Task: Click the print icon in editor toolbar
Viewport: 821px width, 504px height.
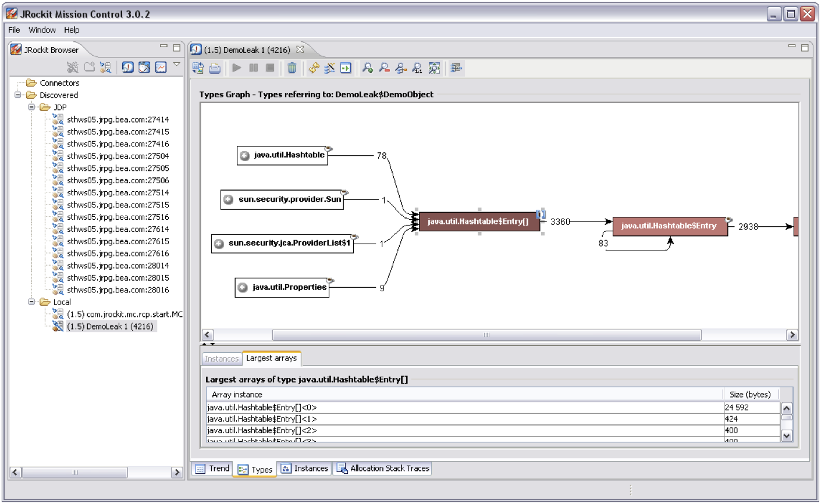Action: [214, 68]
